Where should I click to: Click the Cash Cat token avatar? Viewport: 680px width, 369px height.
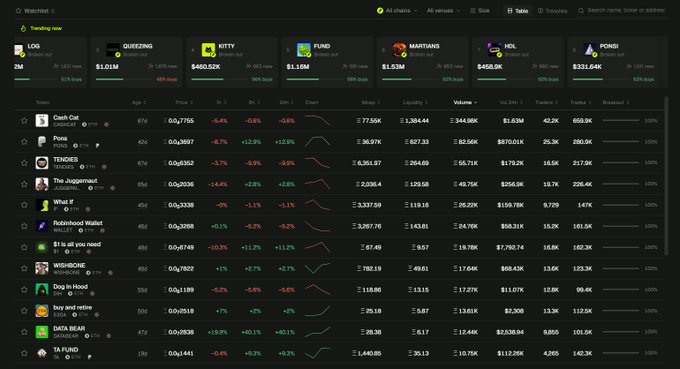(42, 121)
